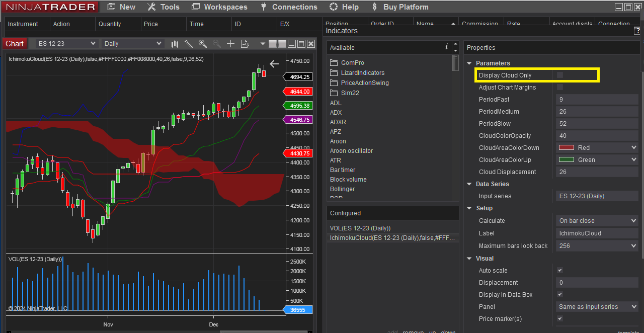This screenshot has height=333, width=644.
Task: Click the Buy Platform menu item
Action: (x=400, y=7)
